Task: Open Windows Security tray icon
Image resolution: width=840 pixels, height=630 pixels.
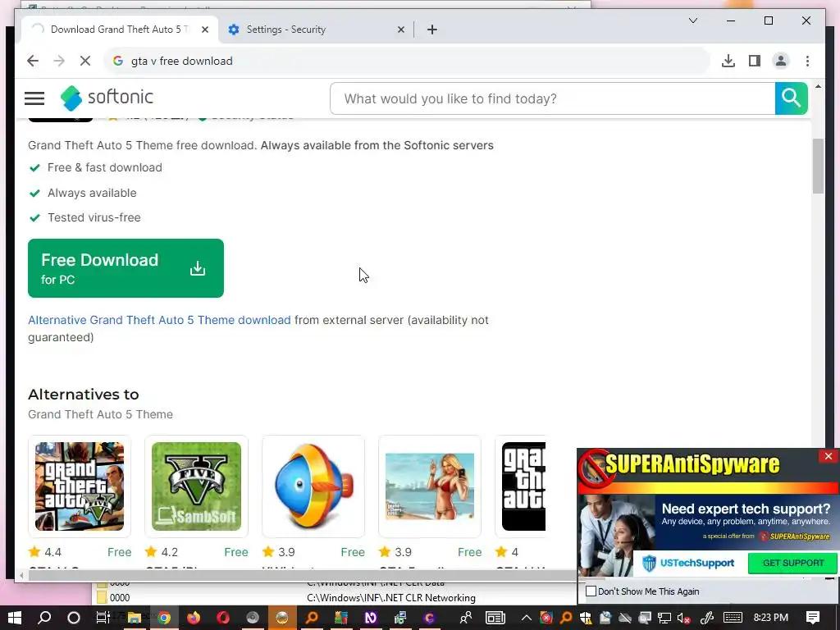Action: pyautogui.click(x=585, y=618)
